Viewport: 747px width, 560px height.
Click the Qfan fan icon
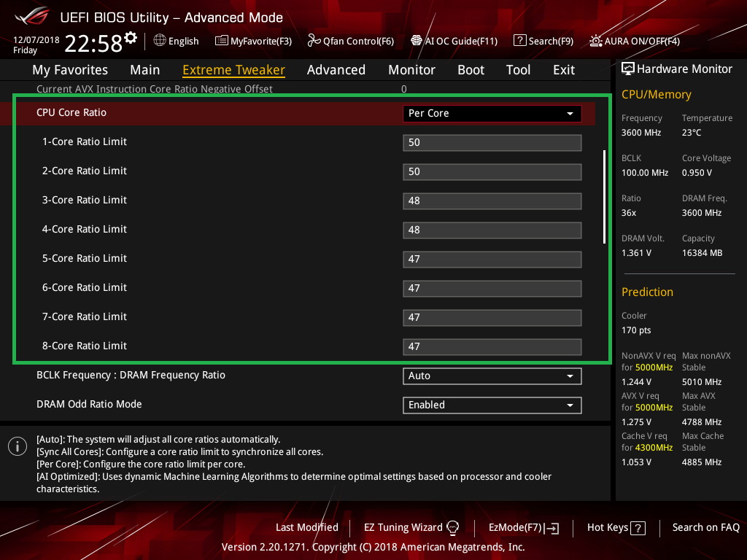(x=314, y=41)
